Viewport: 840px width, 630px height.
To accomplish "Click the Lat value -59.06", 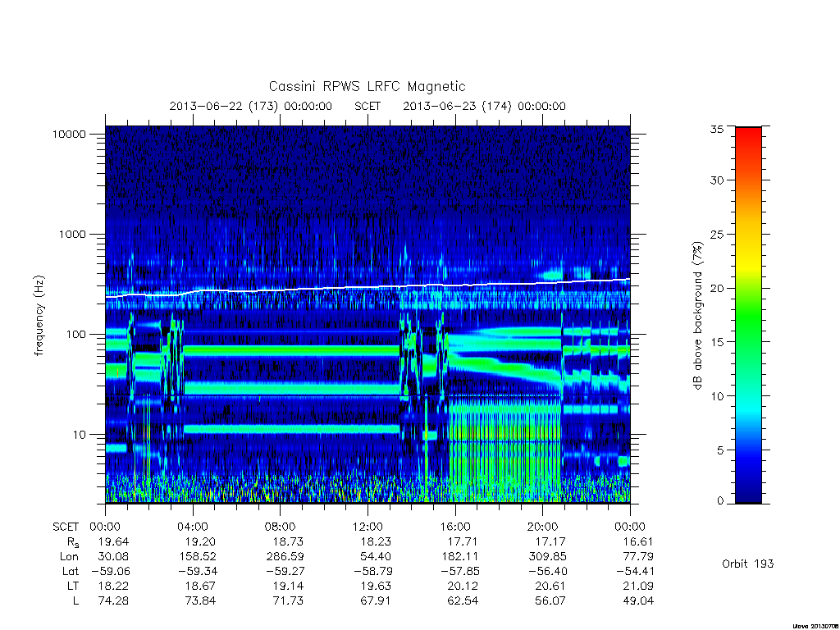I will point(111,571).
